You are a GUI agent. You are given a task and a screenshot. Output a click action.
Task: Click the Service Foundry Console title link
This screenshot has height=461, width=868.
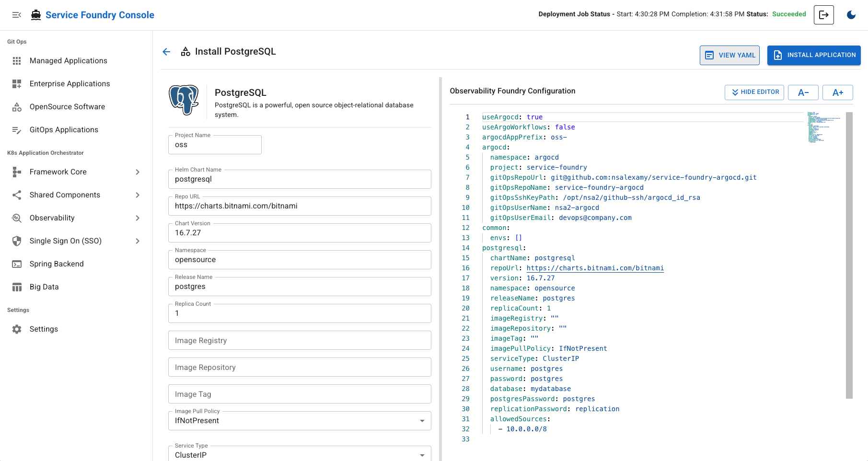pos(100,15)
